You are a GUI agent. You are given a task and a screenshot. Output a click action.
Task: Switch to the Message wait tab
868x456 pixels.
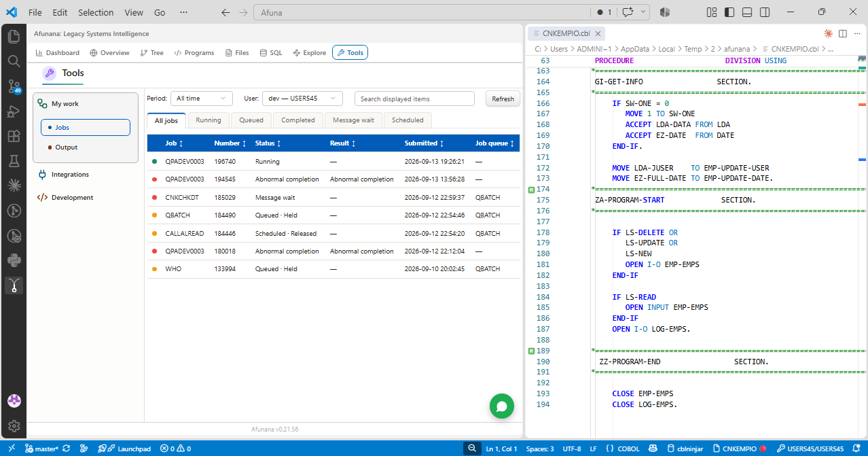(x=353, y=120)
